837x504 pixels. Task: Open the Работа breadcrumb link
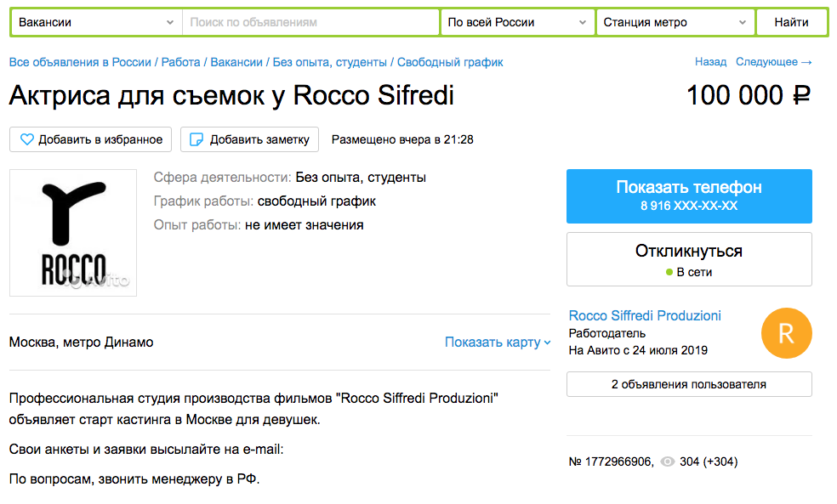pyautogui.click(x=180, y=62)
